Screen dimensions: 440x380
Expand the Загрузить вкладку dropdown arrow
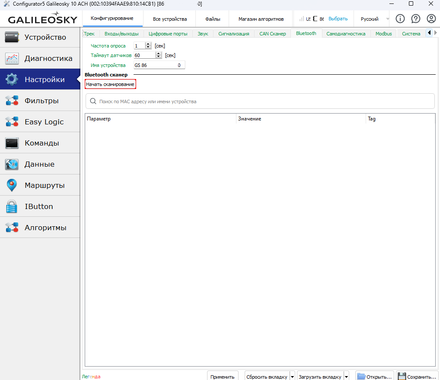346,377
